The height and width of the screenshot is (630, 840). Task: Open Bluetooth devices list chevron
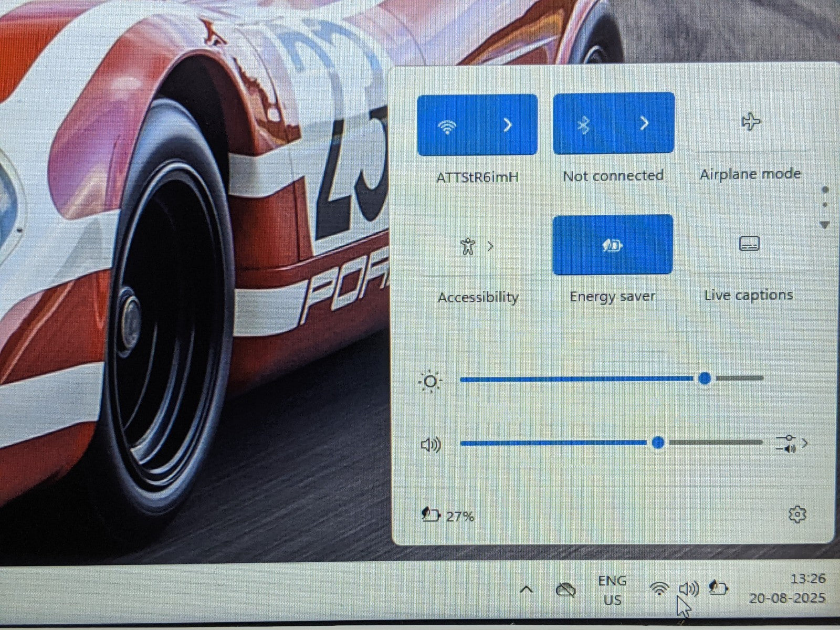644,123
